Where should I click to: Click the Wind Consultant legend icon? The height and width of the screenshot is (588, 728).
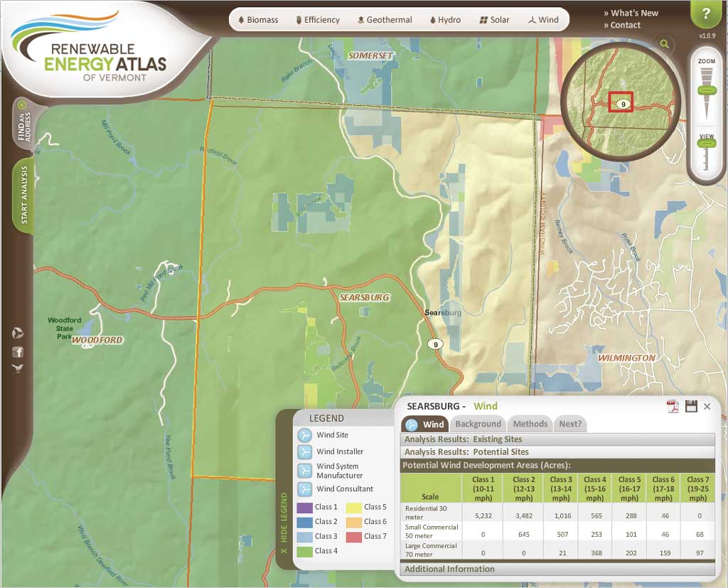[x=304, y=488]
